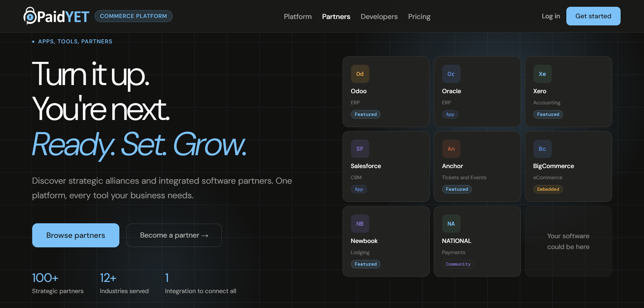Go to the Developers nav item
The height and width of the screenshot is (308, 644).
(379, 17)
